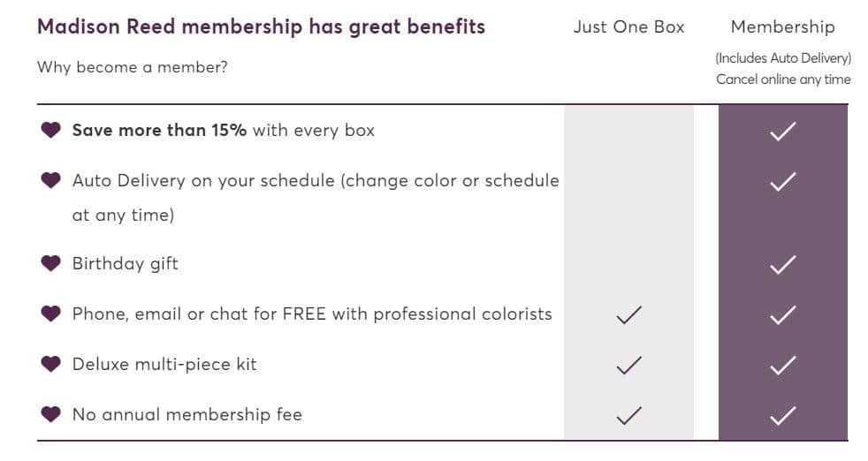
Task: Click Just One Box checkmark for no annual fee
Action: pyautogui.click(x=628, y=416)
